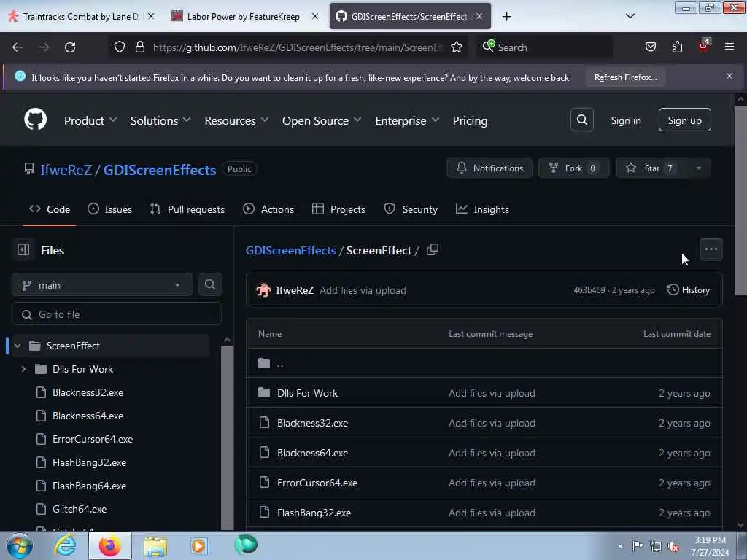Open the IfweReZ owner link

point(66,170)
